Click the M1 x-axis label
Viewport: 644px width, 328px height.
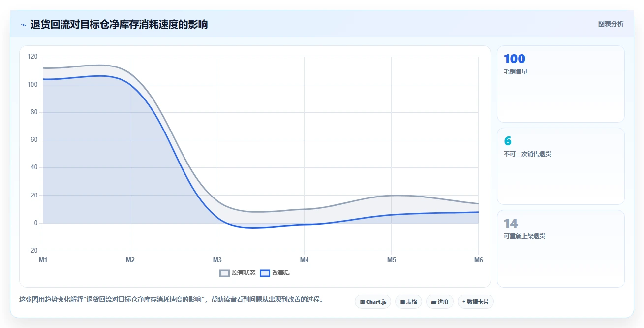43,260
